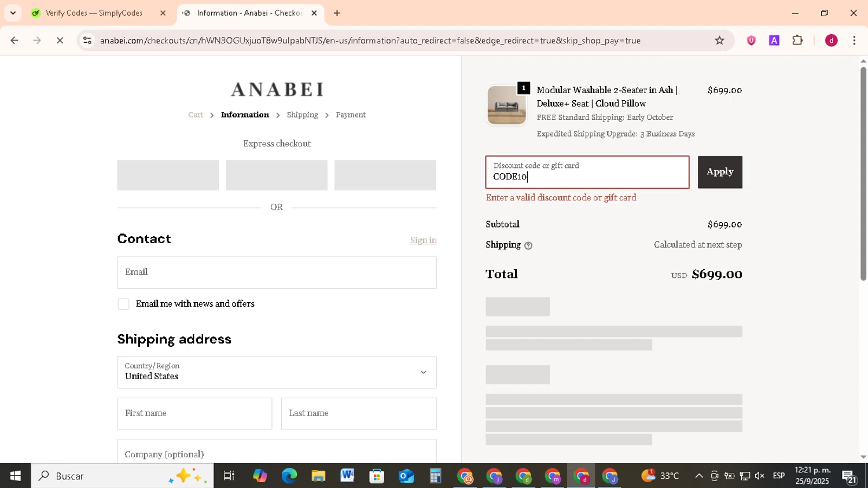The height and width of the screenshot is (488, 868).
Task: Open Microsoft Edge from the taskbar
Action: tap(289, 476)
